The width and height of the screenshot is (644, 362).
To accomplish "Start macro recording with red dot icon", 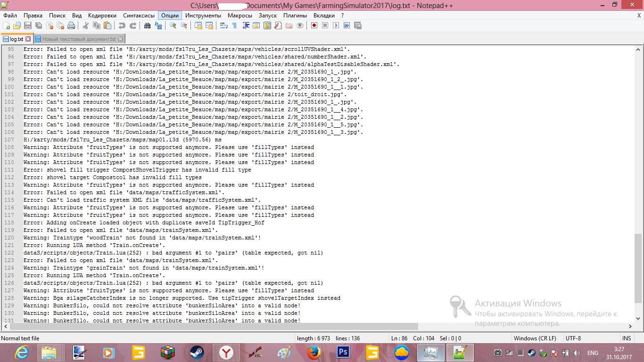I will 314,25.
